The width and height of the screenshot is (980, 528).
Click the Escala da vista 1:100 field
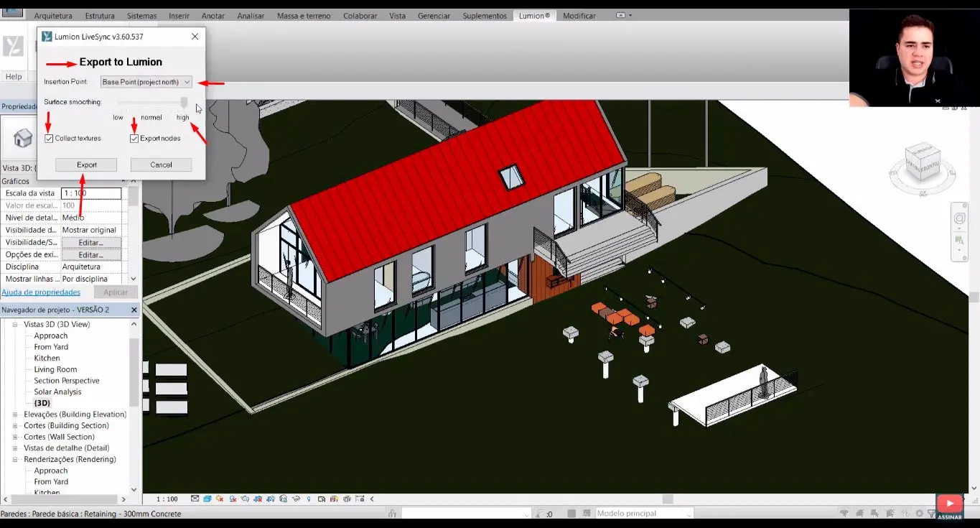tap(91, 193)
